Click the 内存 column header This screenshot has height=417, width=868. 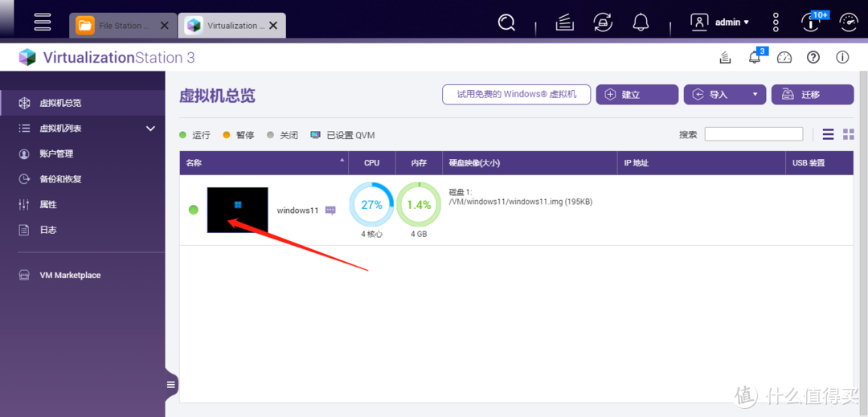tap(419, 163)
